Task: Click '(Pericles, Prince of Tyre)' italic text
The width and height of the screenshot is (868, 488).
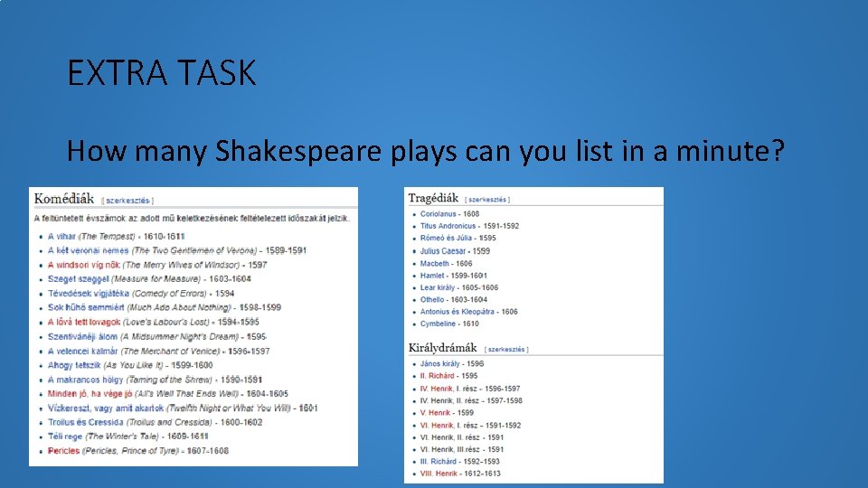Action: 130,450
